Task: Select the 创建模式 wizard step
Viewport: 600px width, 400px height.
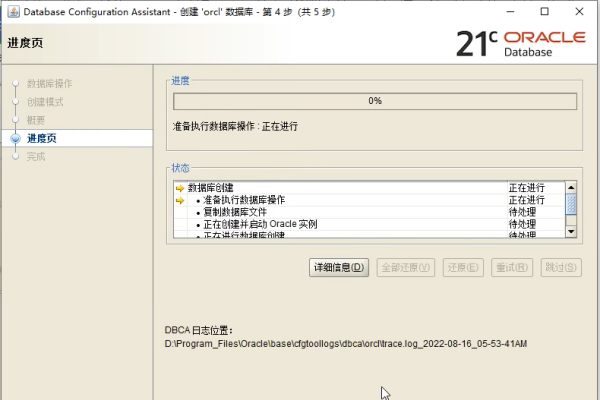Action: point(45,102)
